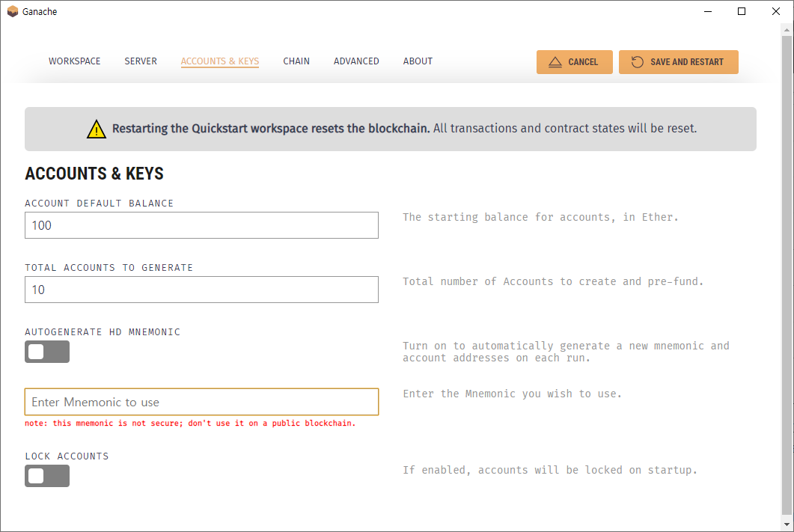Screen dimensions: 794x532
Task: Click the Lock Accounts label
Action: tap(67, 456)
